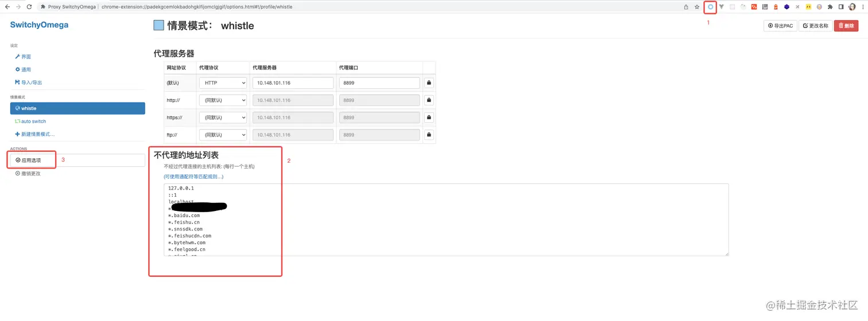The width and height of the screenshot is (868, 321).
Task: Open protocol dropdown showing HTTP
Action: click(223, 83)
